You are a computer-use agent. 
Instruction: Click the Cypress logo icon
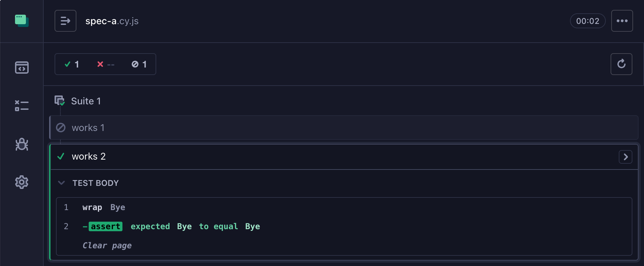[21, 20]
